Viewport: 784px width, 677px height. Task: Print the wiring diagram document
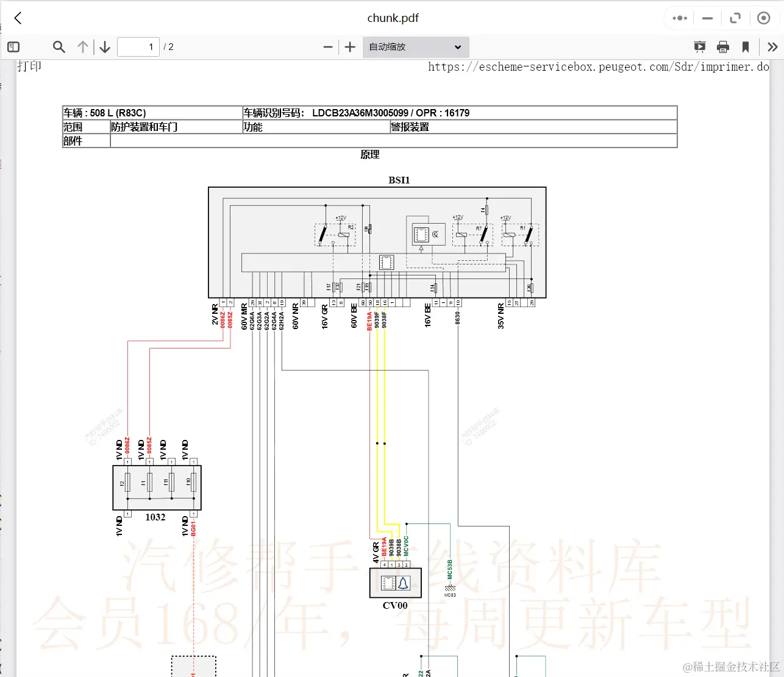coord(723,46)
